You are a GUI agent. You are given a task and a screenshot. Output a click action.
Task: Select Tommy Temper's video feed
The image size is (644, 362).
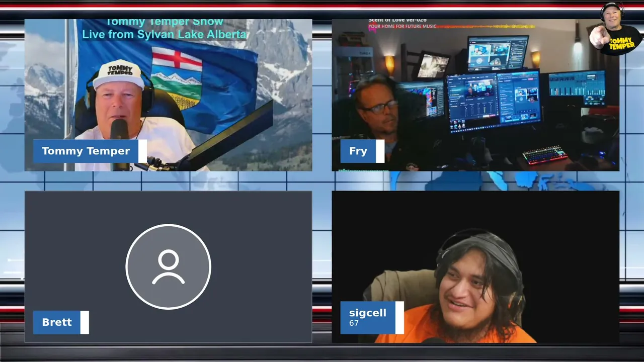pos(169,95)
